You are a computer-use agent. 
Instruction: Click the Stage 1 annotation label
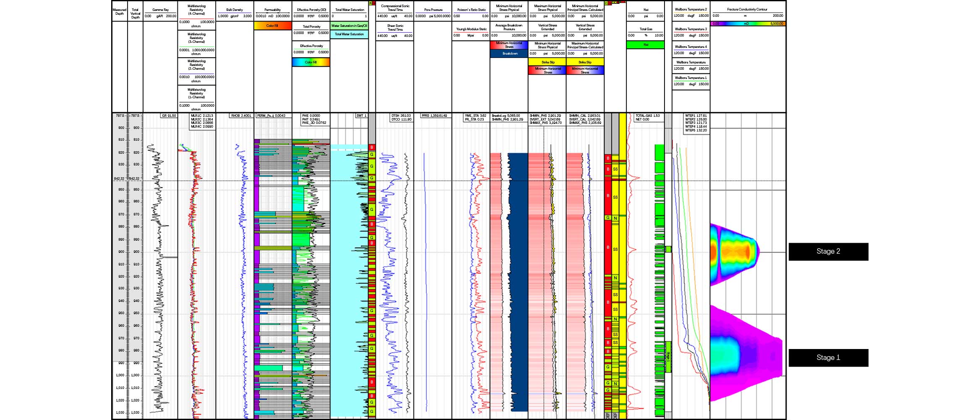tap(829, 357)
